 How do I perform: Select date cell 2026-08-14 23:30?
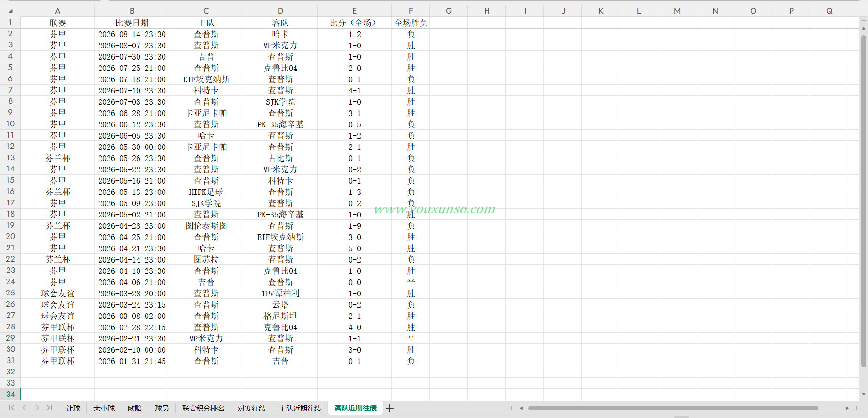tap(132, 34)
